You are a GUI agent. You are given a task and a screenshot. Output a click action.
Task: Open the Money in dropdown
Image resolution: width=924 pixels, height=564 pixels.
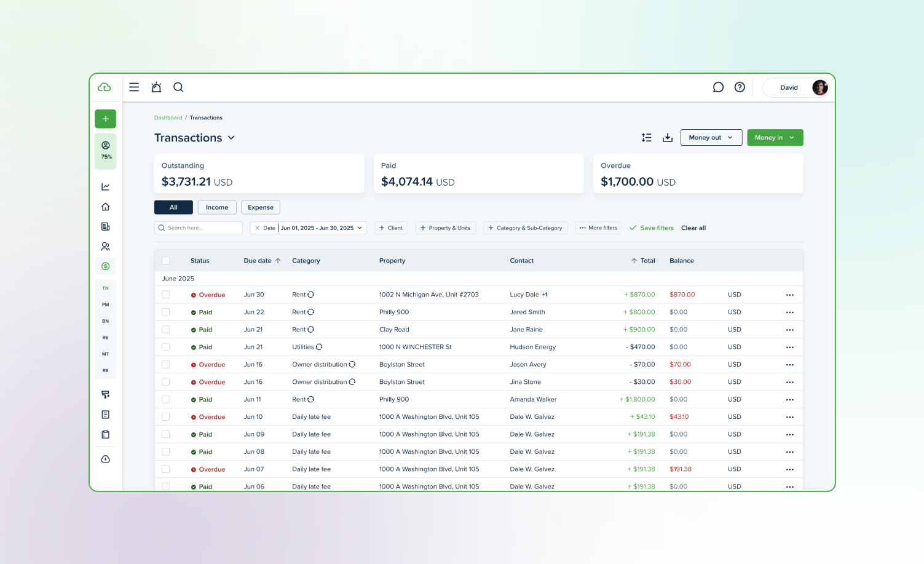pyautogui.click(x=775, y=138)
